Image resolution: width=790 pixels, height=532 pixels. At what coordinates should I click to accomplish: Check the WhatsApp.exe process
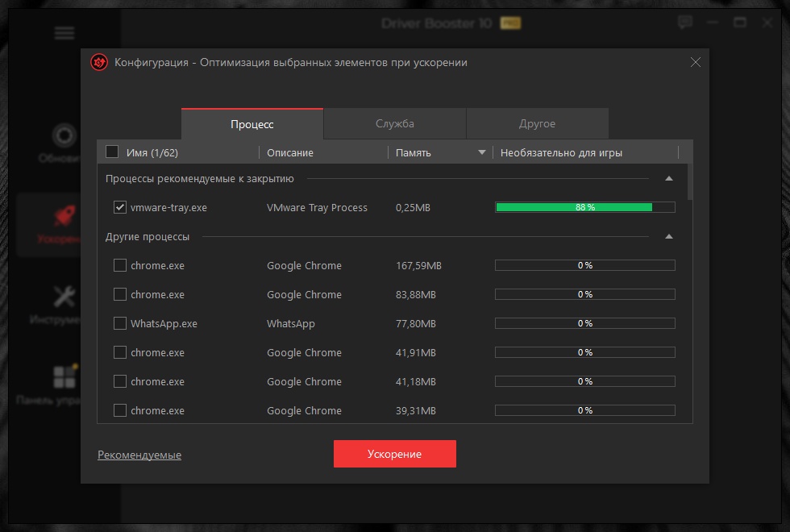pos(119,323)
